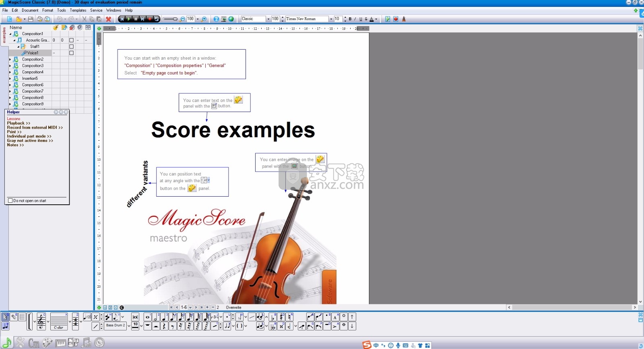Click the Print icon in the toolbar
This screenshot has height=349, width=644.
pyautogui.click(x=39, y=19)
